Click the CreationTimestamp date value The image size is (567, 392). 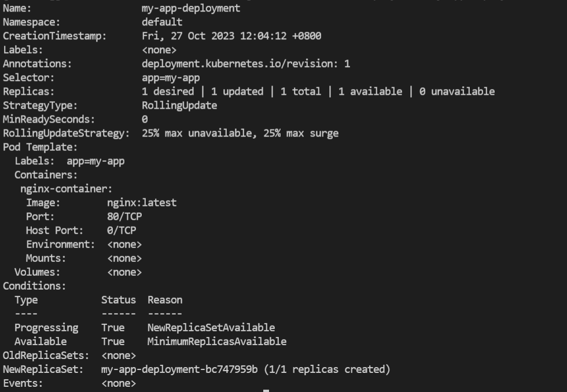231,36
